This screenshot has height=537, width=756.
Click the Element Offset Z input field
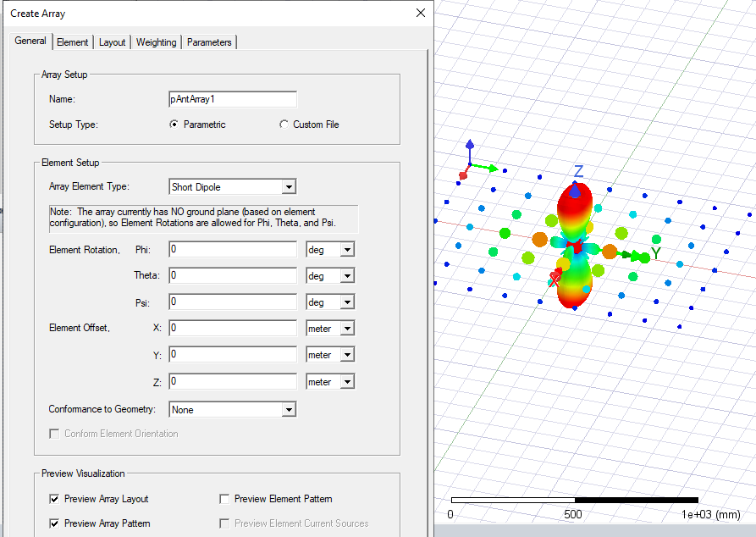click(x=233, y=382)
